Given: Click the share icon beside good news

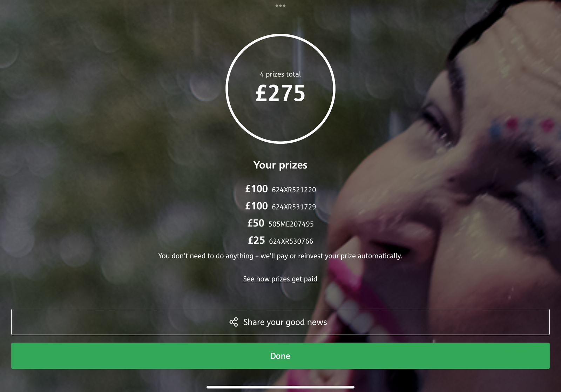Looking at the screenshot, I should click(234, 322).
